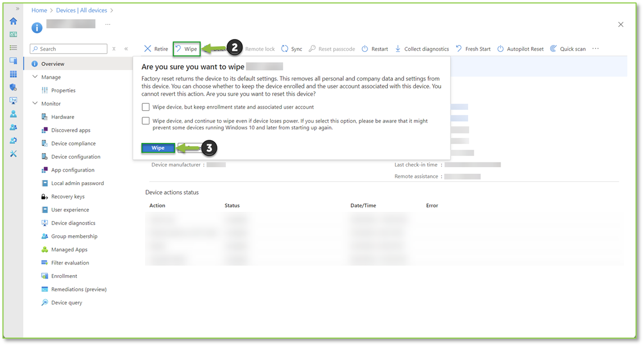Image resolution: width=644 pixels, height=346 pixels.
Task: Click the Collect diagnostics download icon
Action: point(398,49)
